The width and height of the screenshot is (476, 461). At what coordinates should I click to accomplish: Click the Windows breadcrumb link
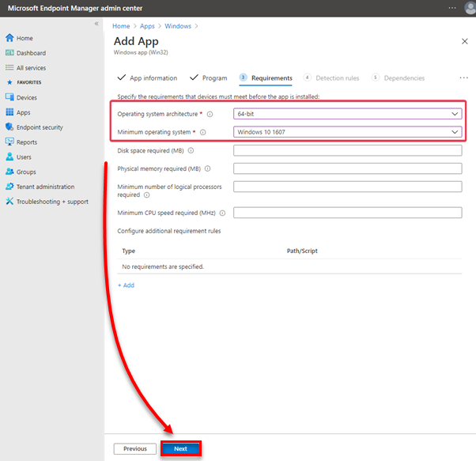pyautogui.click(x=178, y=26)
